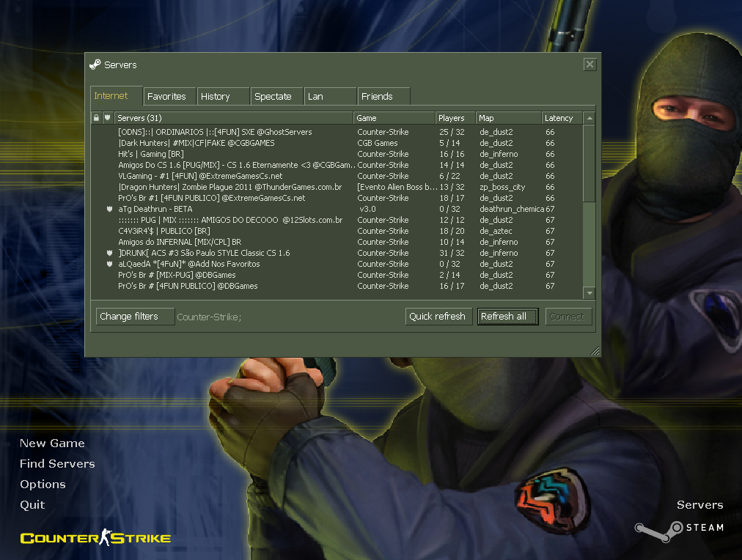This screenshot has height=560, width=742.
Task: Select PrO's Br # [MIX-PUG] @DBGames server
Action: 337,275
